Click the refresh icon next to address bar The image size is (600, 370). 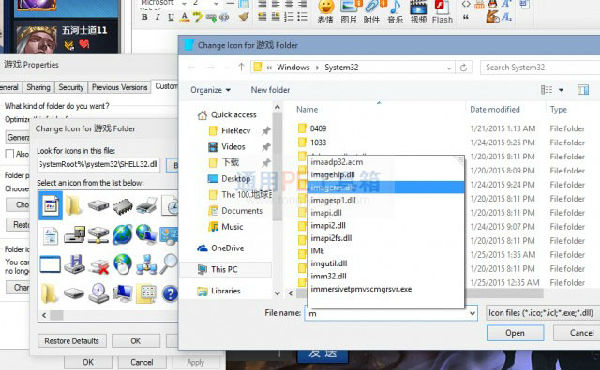463,67
